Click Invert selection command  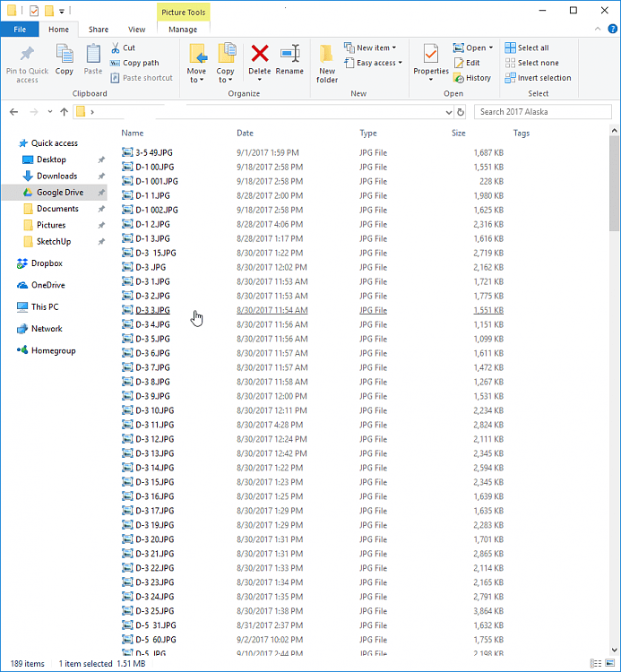click(538, 78)
